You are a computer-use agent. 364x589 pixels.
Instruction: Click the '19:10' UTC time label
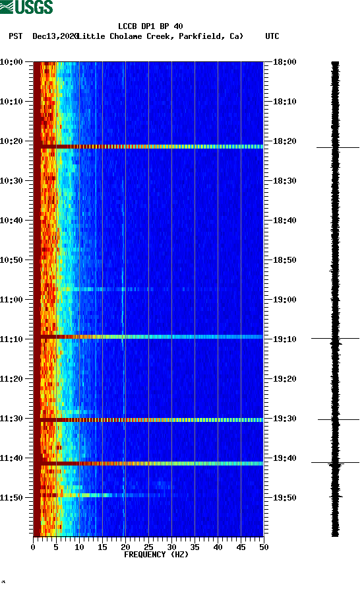point(285,339)
